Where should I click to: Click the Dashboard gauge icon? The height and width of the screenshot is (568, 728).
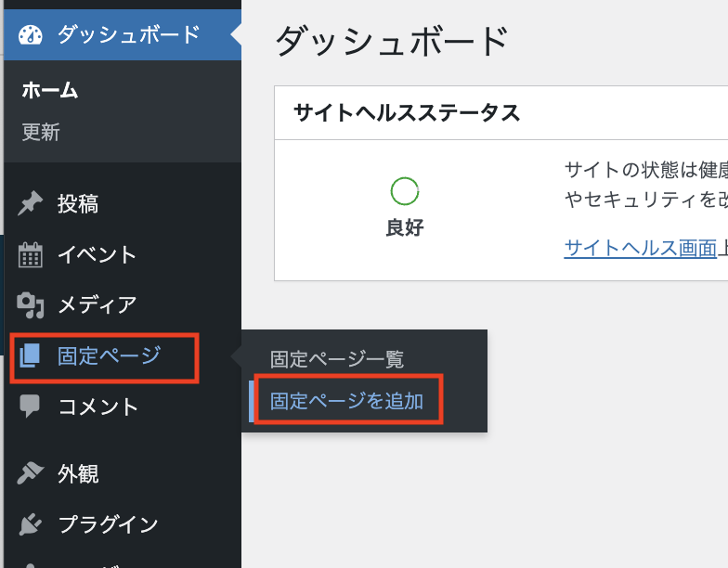[x=31, y=35]
